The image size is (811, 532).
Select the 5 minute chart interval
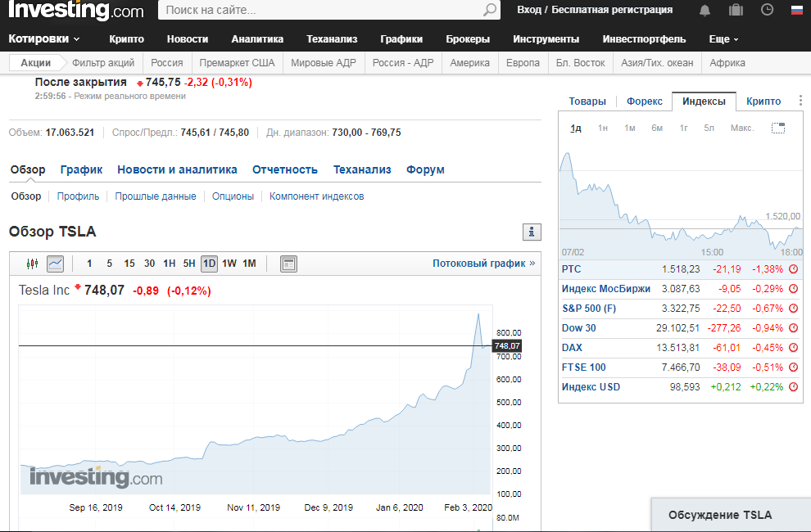[x=109, y=264]
